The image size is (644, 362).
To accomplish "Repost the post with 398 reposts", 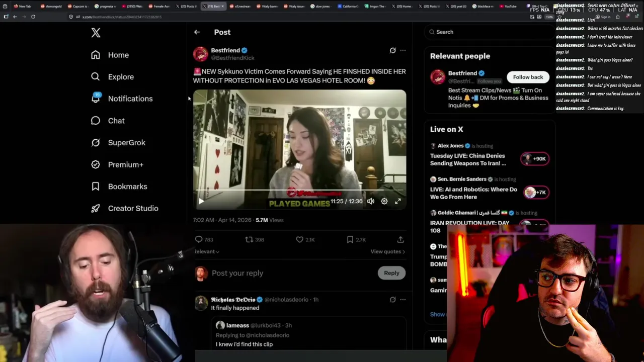I will (x=254, y=240).
